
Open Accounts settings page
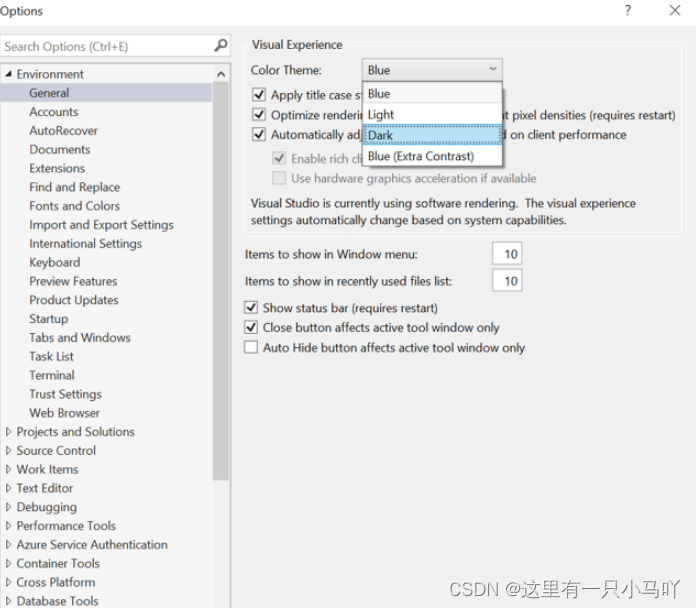pos(54,112)
